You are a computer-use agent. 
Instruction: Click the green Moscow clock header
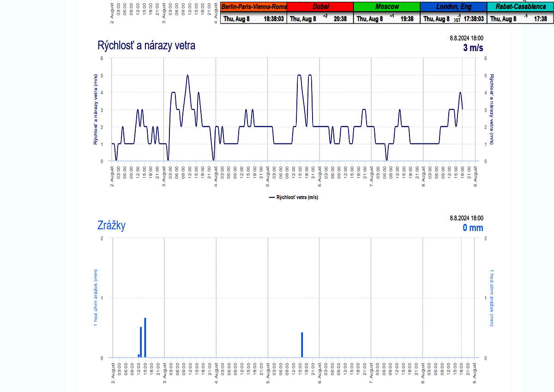point(387,7)
